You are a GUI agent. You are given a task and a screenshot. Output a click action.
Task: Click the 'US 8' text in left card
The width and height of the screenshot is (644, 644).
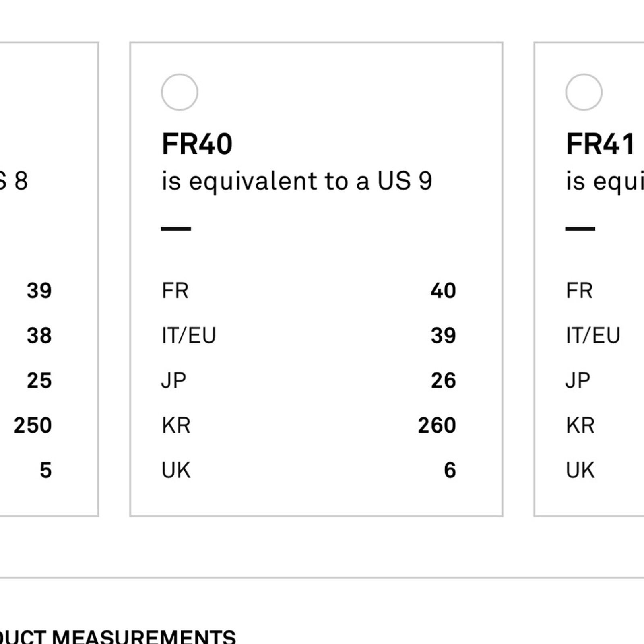point(14,181)
